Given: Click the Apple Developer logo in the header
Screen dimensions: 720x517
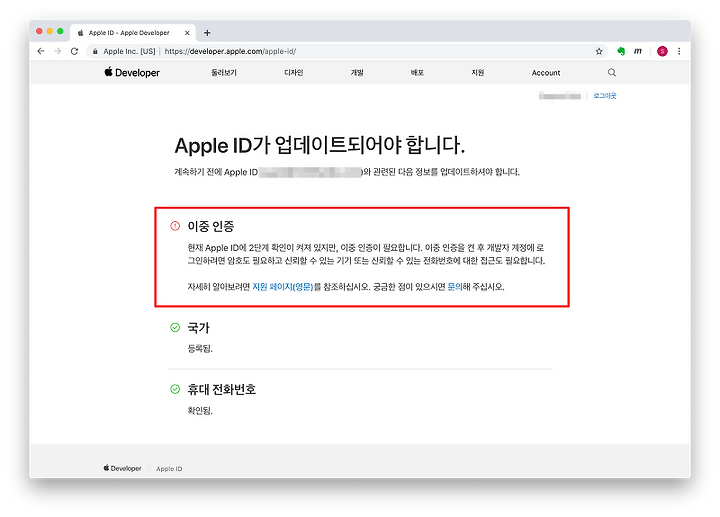Looking at the screenshot, I should coord(132,73).
